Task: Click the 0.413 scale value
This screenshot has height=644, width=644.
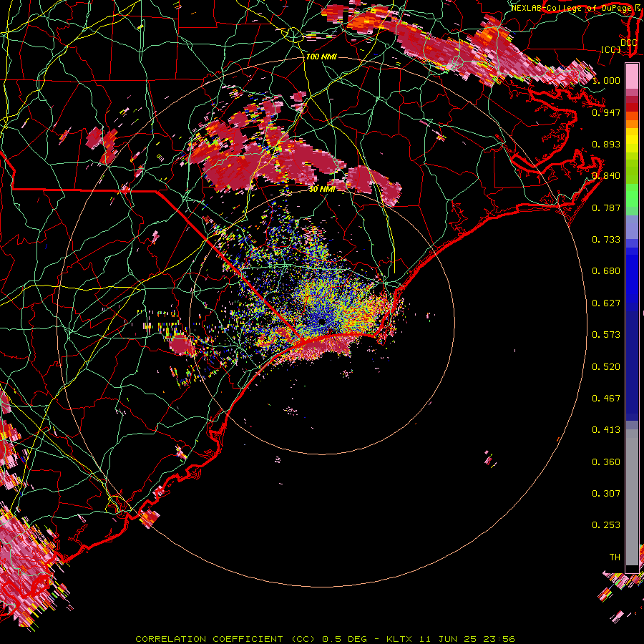Action: pyautogui.click(x=606, y=430)
